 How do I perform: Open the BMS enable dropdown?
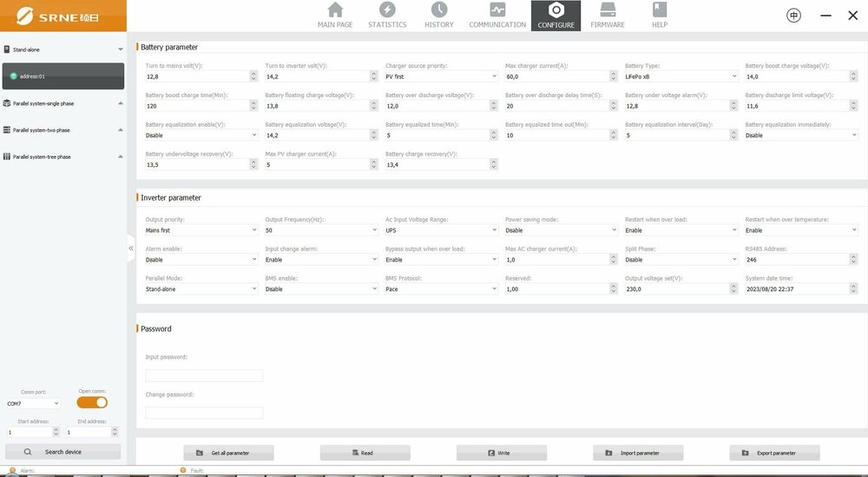pos(322,288)
